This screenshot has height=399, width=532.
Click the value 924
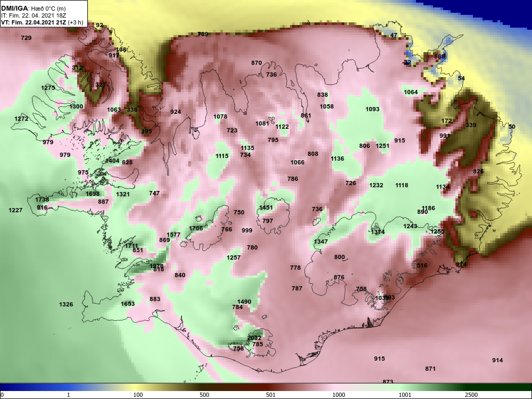[x=176, y=112]
